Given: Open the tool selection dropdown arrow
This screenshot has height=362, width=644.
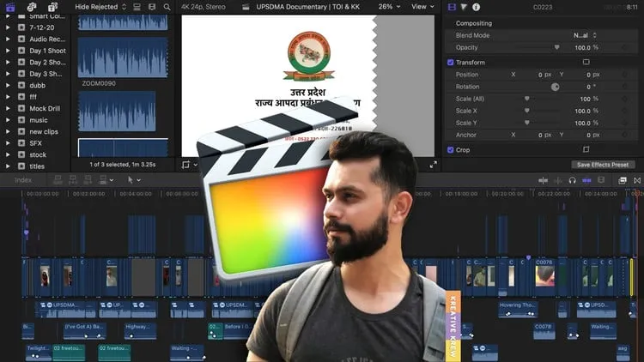Looking at the screenshot, I should 139,180.
